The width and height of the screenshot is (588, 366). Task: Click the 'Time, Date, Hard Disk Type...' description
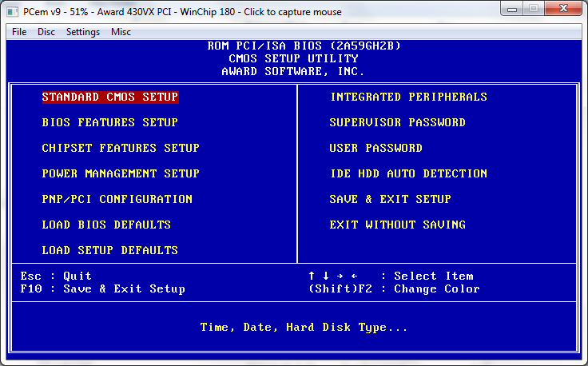(304, 328)
